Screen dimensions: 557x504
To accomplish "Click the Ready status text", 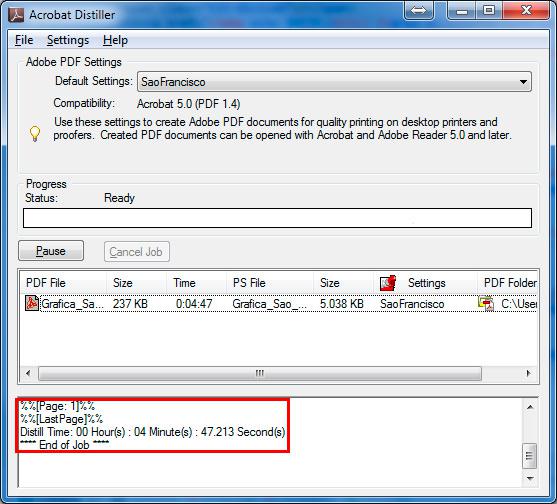I will [x=119, y=198].
